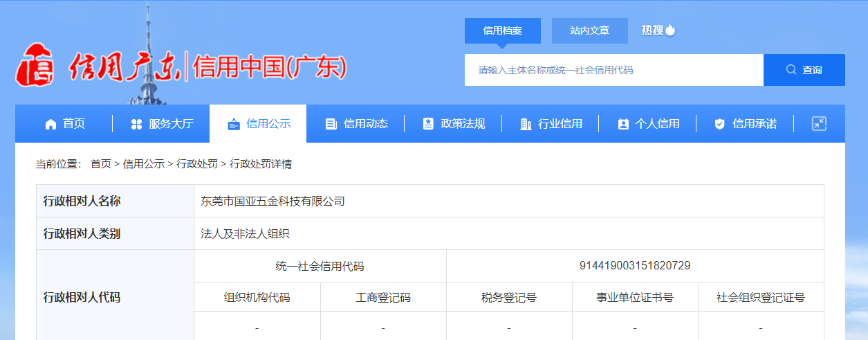The width and height of the screenshot is (868, 340).
Task: Click the four-dots icon beside 服务大厅
Action: pyautogui.click(x=136, y=124)
